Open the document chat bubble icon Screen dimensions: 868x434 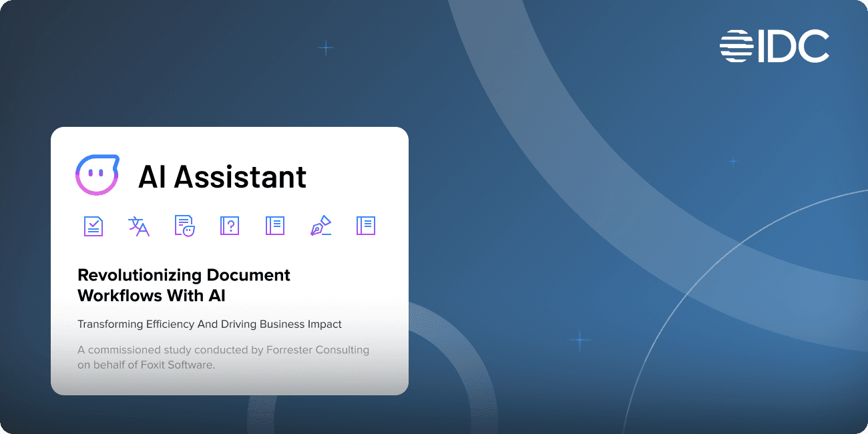[184, 226]
